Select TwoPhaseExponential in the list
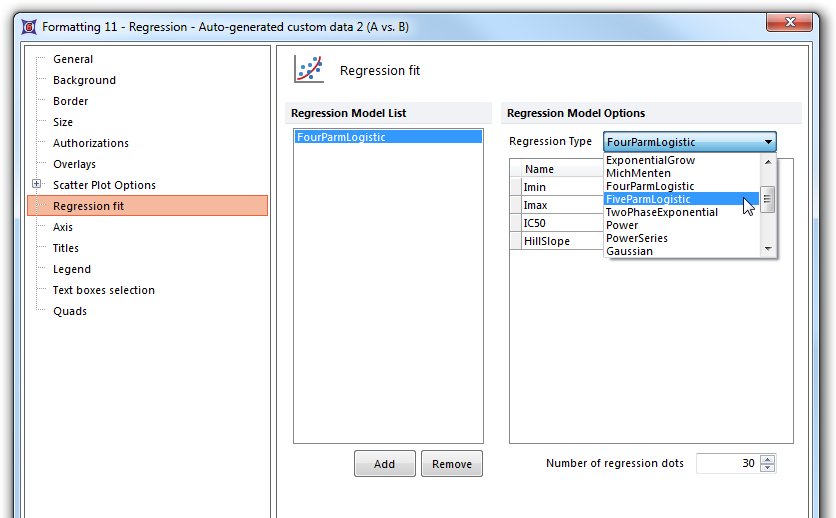This screenshot has height=518, width=836. click(661, 212)
